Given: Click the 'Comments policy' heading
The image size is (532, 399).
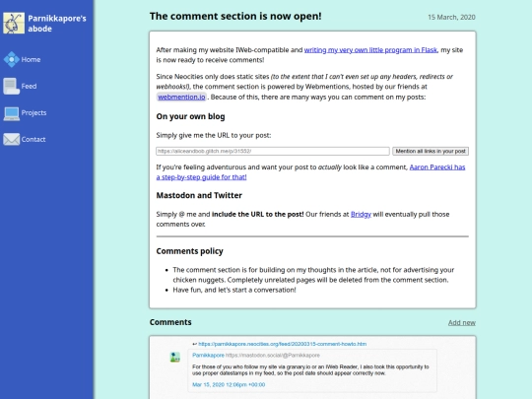Looking at the screenshot, I should click(189, 251).
